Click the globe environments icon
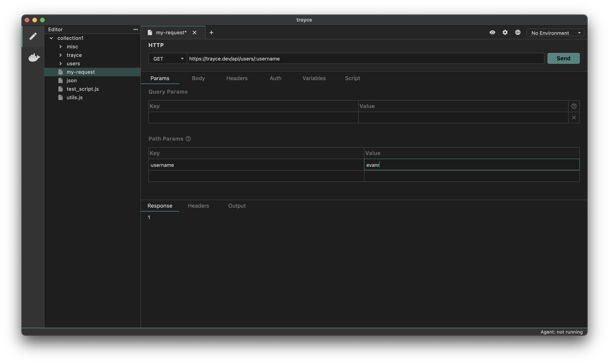 (x=518, y=32)
